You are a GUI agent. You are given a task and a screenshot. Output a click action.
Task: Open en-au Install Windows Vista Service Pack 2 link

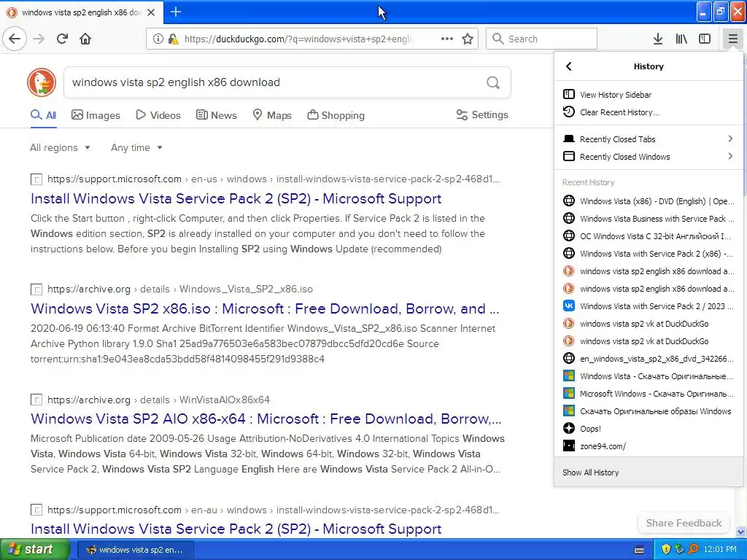click(236, 529)
